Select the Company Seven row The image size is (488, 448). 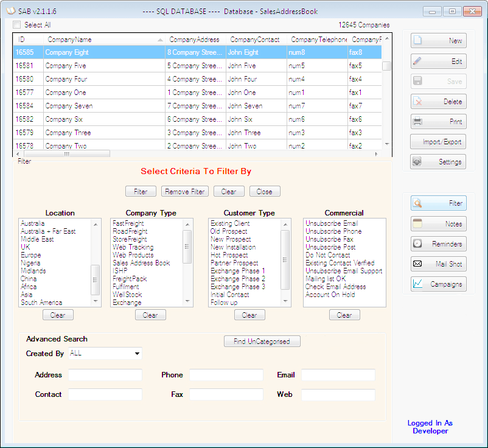click(x=197, y=106)
